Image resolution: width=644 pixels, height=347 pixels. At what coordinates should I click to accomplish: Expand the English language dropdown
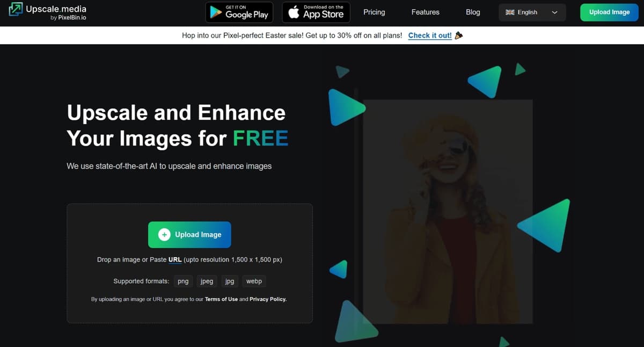[532, 12]
